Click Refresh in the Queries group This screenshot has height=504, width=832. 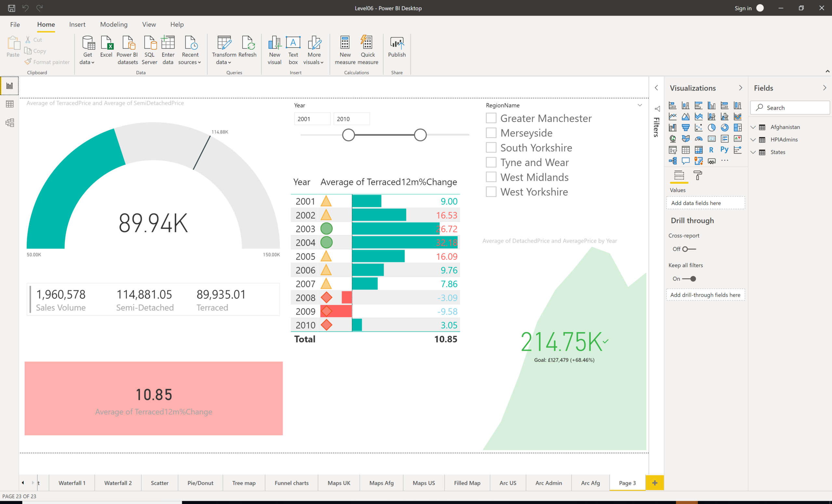point(248,47)
